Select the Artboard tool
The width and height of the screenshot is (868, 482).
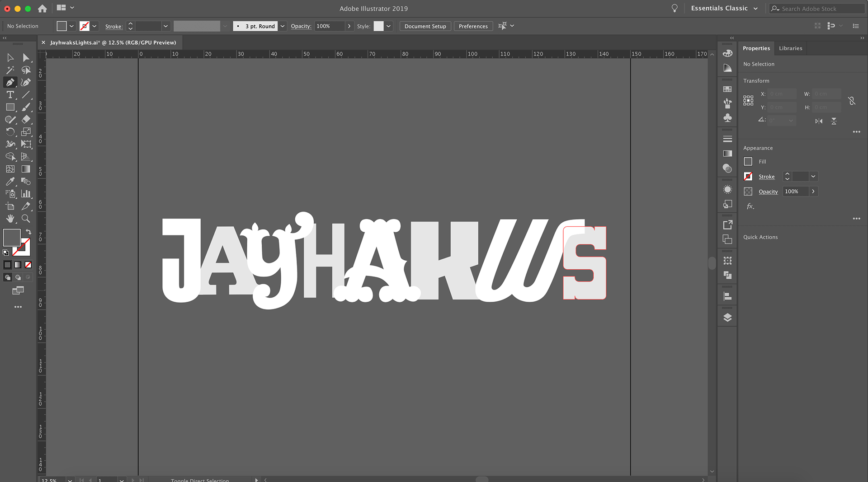point(10,206)
